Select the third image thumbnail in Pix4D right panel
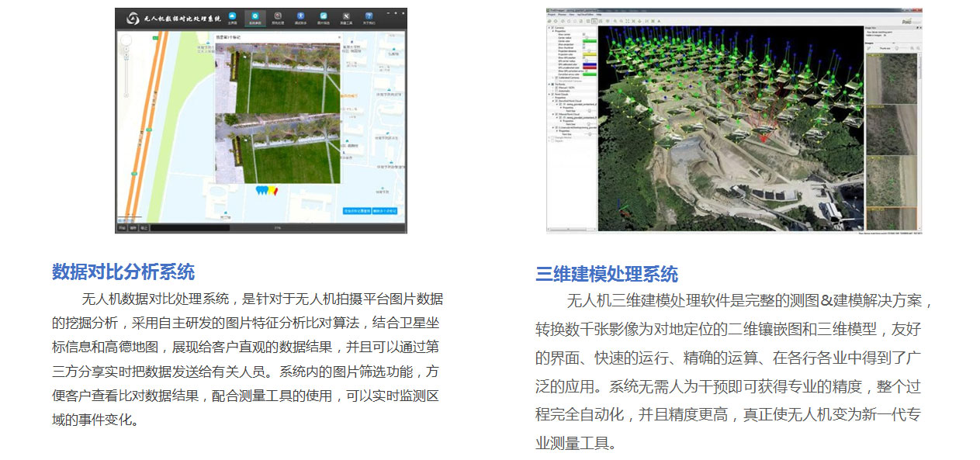980x460 pixels. click(x=891, y=181)
